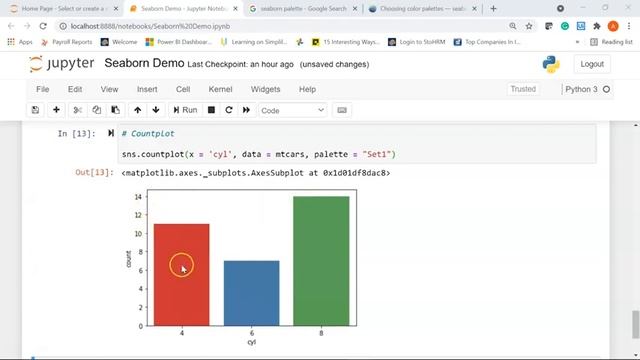This screenshot has width=640, height=360.
Task: Open the Edit menu
Action: [75, 89]
